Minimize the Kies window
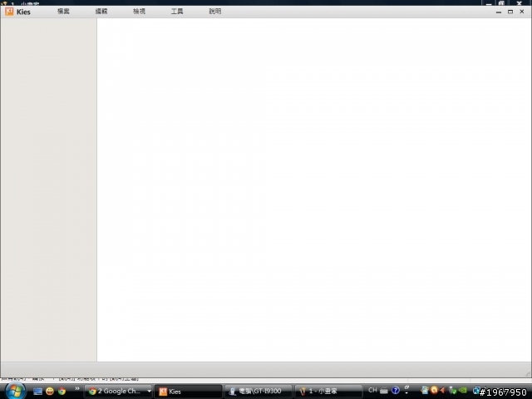532x399 pixels. click(x=499, y=12)
